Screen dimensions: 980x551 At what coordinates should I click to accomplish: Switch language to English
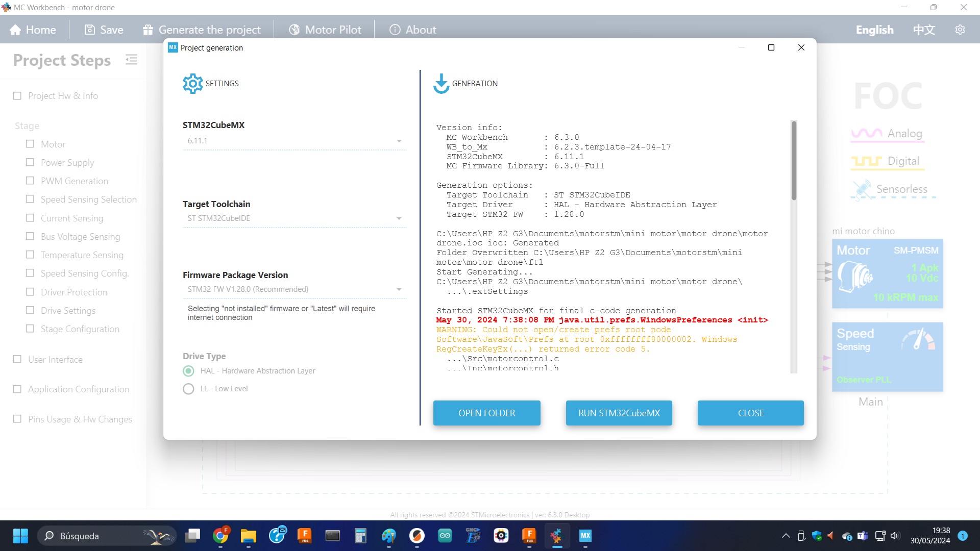click(x=874, y=30)
